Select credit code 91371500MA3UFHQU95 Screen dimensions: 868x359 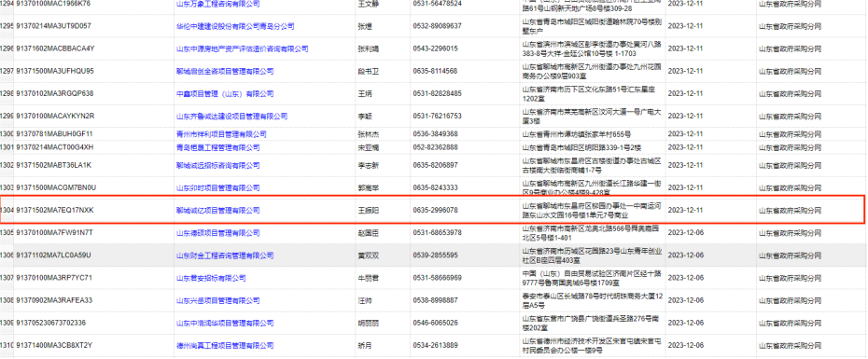pos(55,72)
